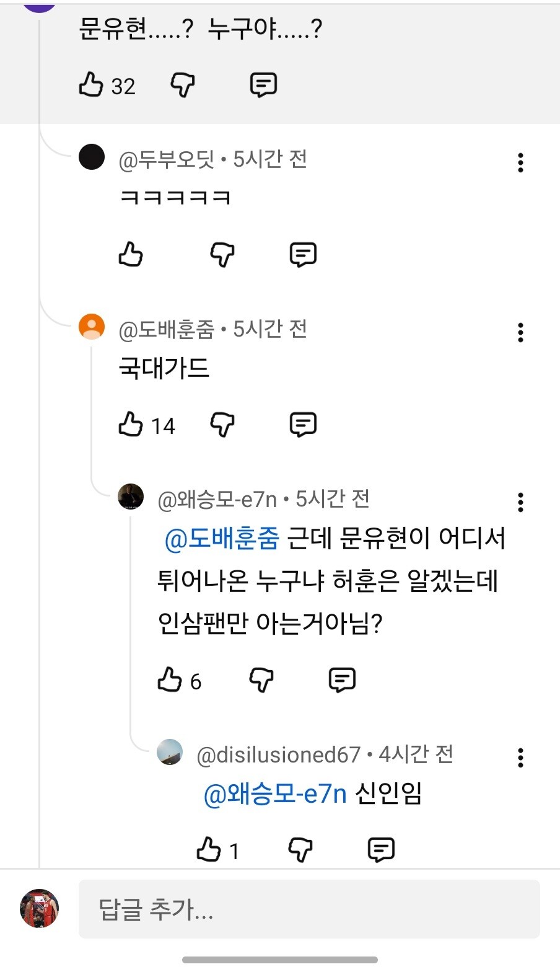The width and height of the screenshot is (560, 972).
Task: Tap the blue @도배훈줌 mention link
Action: pyautogui.click(x=222, y=539)
